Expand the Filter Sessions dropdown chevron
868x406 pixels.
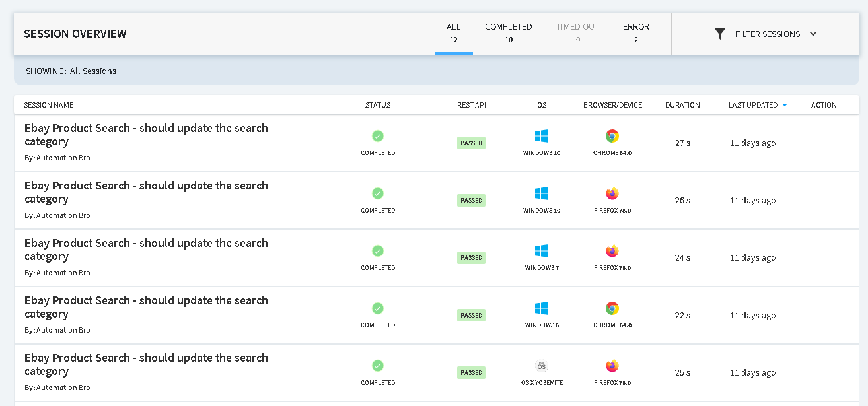tap(813, 34)
